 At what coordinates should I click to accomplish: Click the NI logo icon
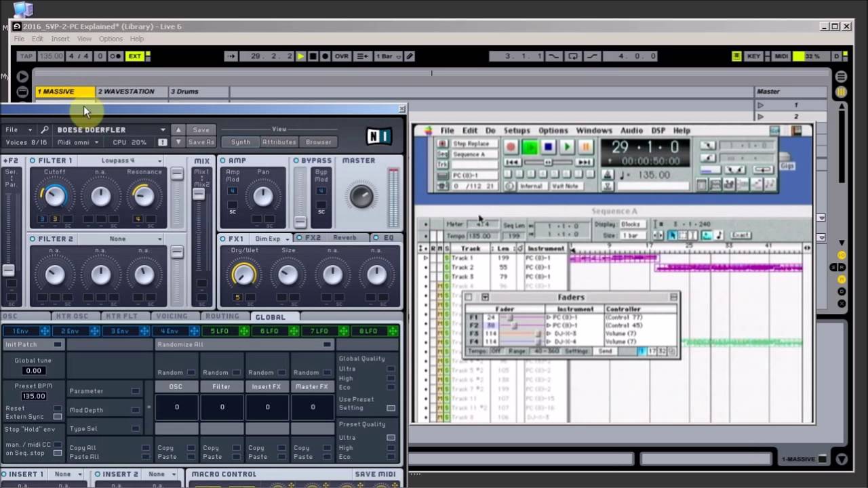[x=379, y=136]
